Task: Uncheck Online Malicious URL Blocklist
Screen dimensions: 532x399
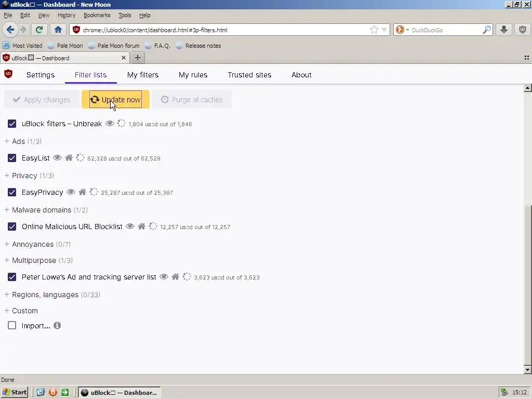Action: pyautogui.click(x=12, y=227)
